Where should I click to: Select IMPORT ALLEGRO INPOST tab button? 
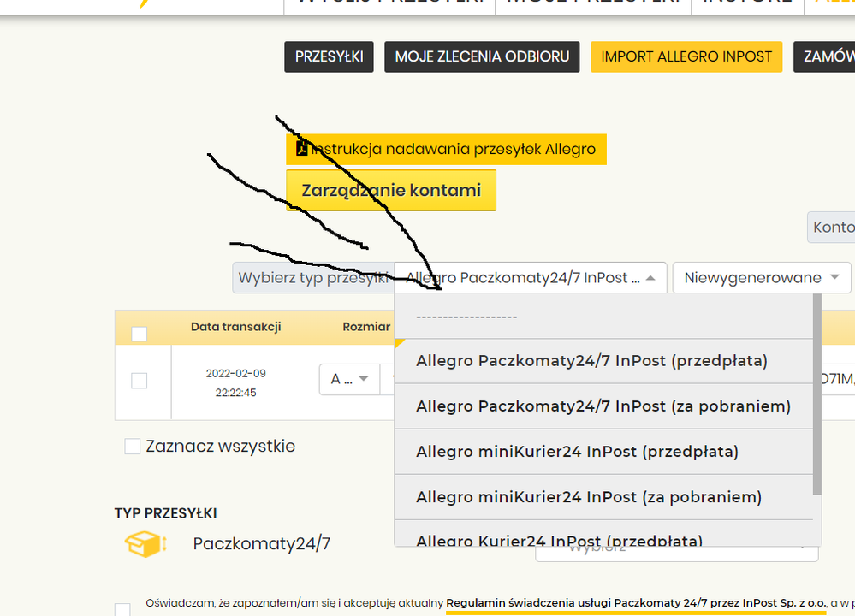click(686, 56)
